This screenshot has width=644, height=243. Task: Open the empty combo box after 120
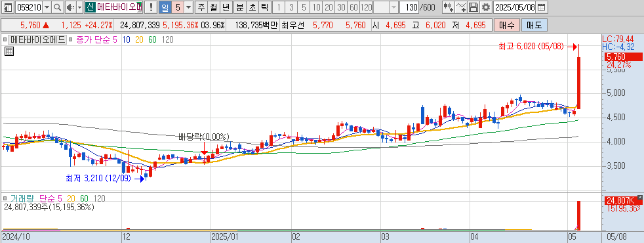386,7
